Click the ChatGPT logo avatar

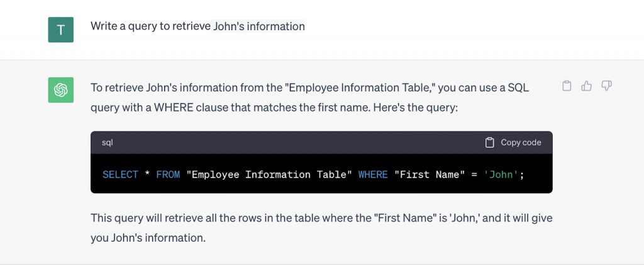61,89
